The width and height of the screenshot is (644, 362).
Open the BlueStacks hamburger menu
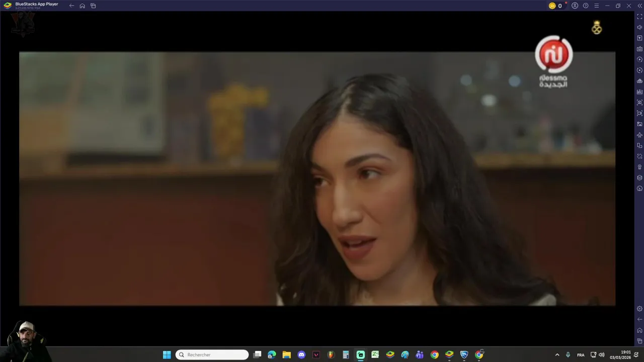(596, 6)
